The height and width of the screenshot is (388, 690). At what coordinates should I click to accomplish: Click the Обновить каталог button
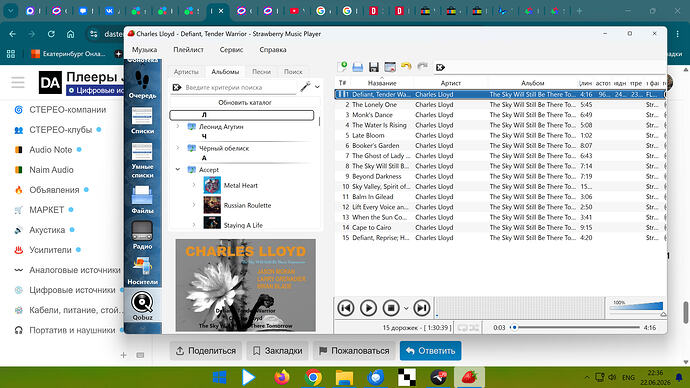[x=245, y=102]
